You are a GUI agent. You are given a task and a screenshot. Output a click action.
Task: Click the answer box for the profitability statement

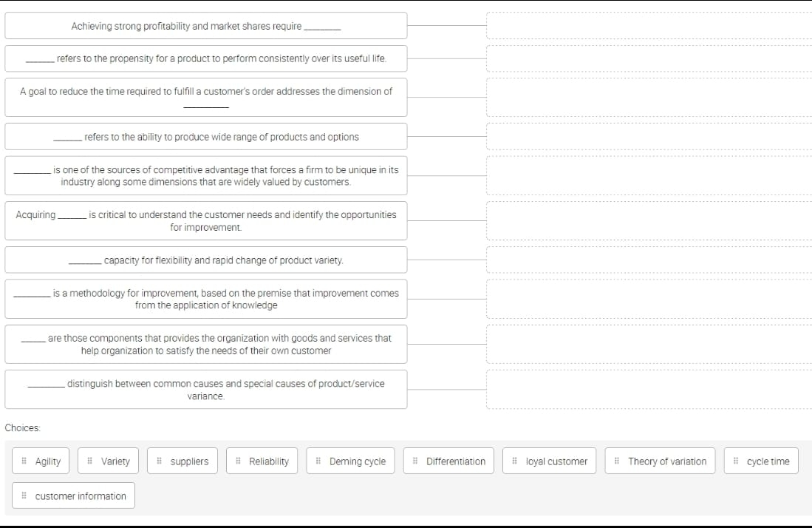tap(649, 26)
